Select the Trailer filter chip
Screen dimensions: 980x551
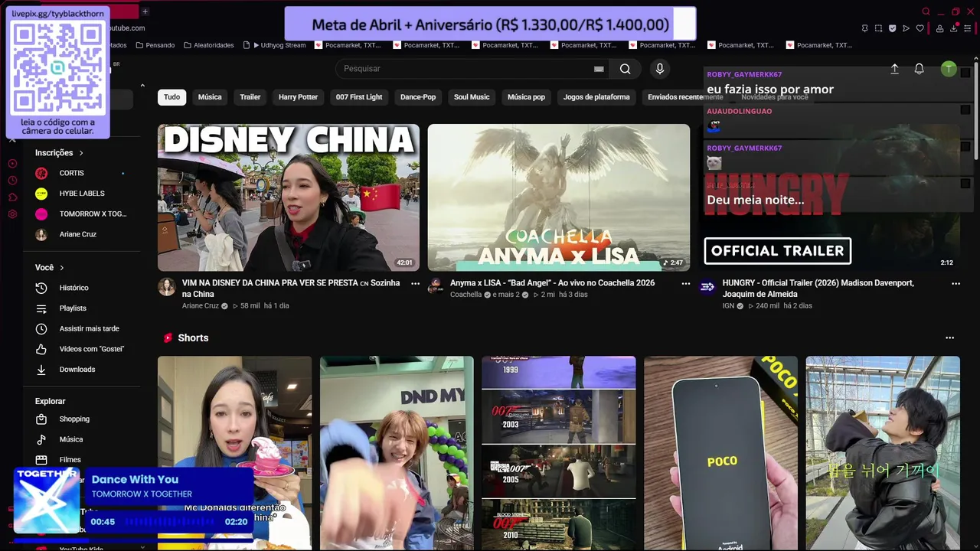250,97
